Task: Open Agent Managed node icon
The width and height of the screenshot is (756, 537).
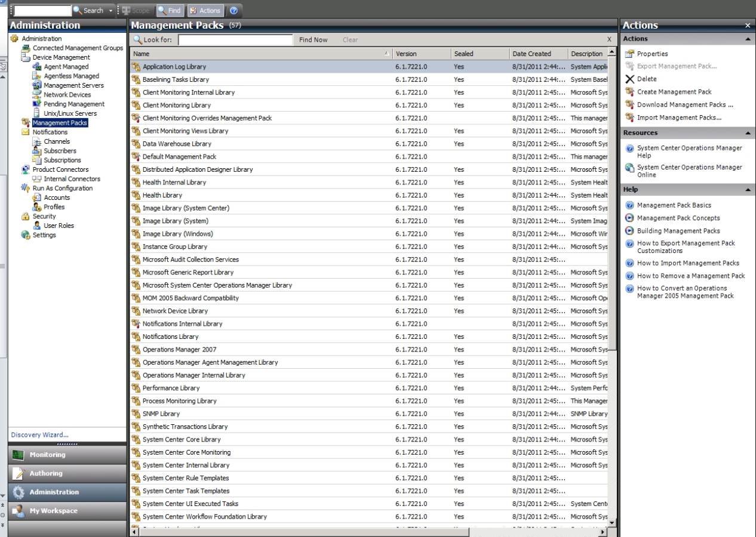Action: [37, 67]
